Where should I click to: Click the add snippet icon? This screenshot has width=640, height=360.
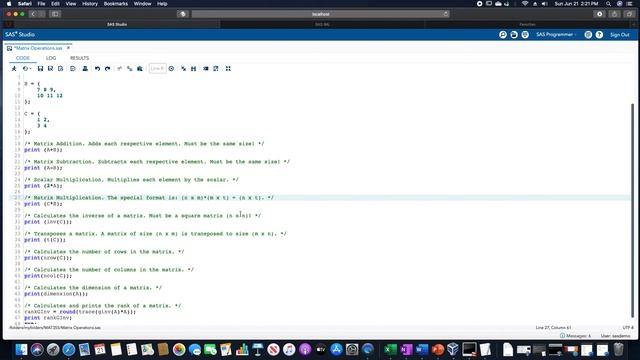[206, 69]
